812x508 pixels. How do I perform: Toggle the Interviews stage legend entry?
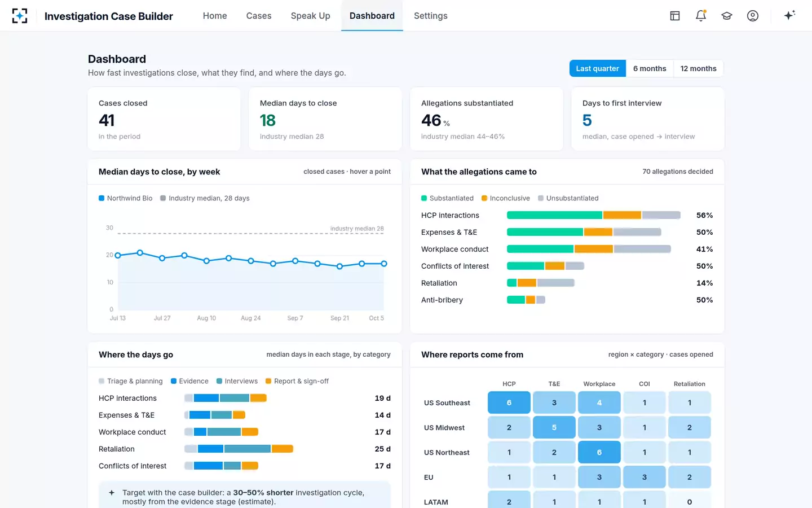click(237, 381)
